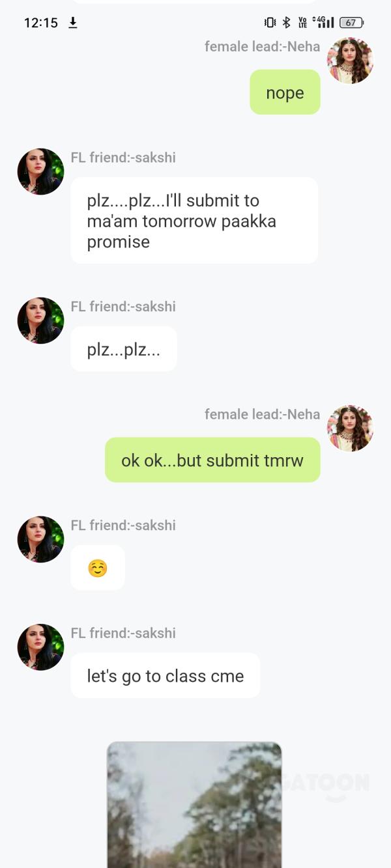Tap the Bluetooth status icon
This screenshot has height=868, width=391.
click(x=286, y=23)
